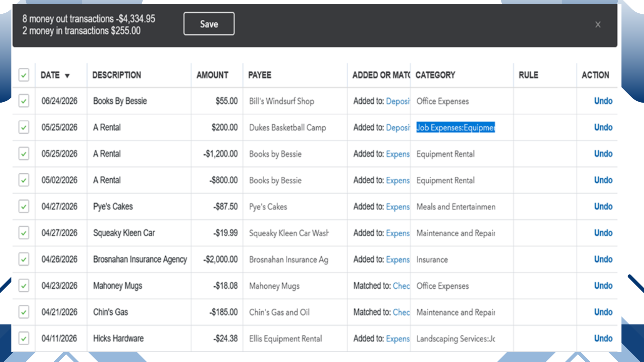Undo the -$800.00 A Rental transaction
This screenshot has height=362, width=644.
coord(603,180)
